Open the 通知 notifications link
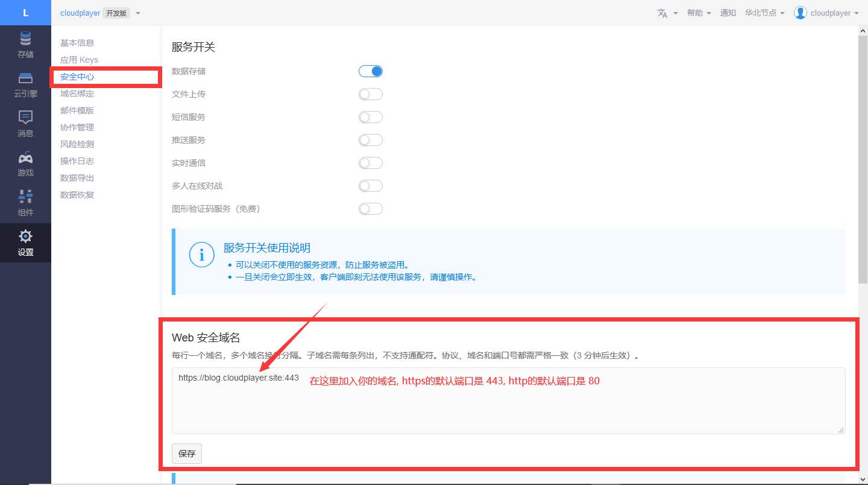 tap(728, 13)
